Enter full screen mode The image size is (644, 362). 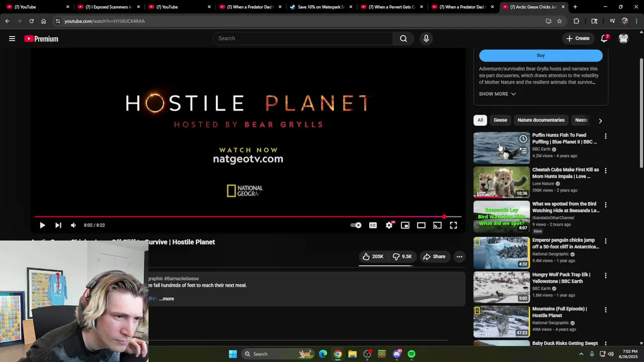click(453, 225)
